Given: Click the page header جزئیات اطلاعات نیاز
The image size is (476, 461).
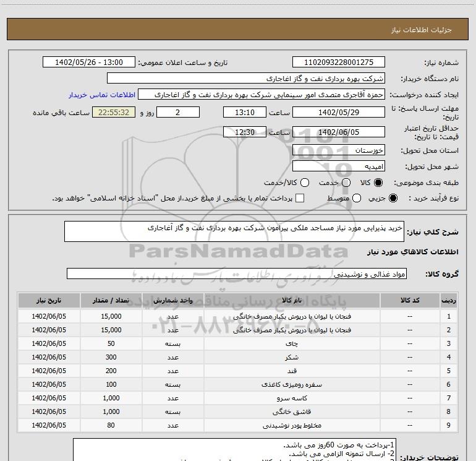Looking at the screenshot, I should click(422, 30).
